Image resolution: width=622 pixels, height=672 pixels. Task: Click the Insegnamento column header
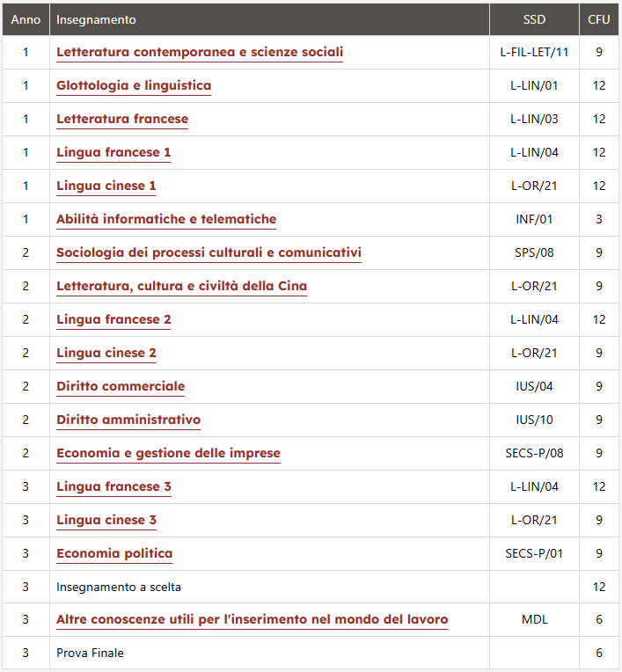96,19
